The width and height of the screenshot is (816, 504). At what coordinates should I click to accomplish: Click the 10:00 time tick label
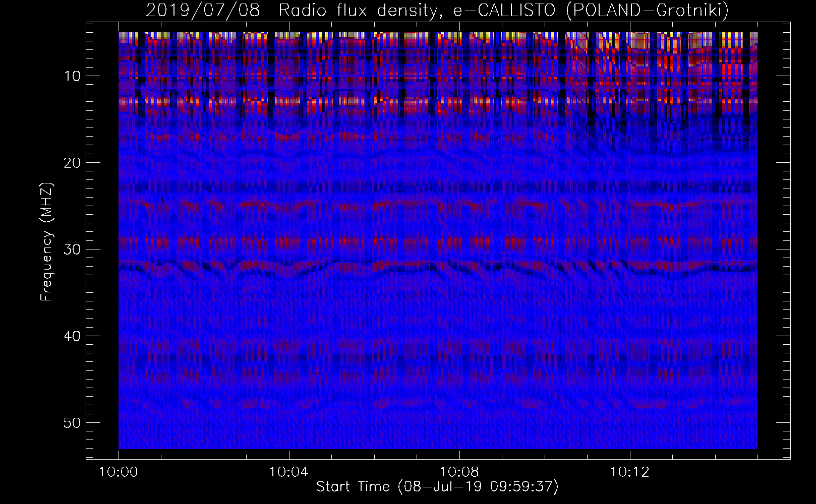tap(119, 473)
